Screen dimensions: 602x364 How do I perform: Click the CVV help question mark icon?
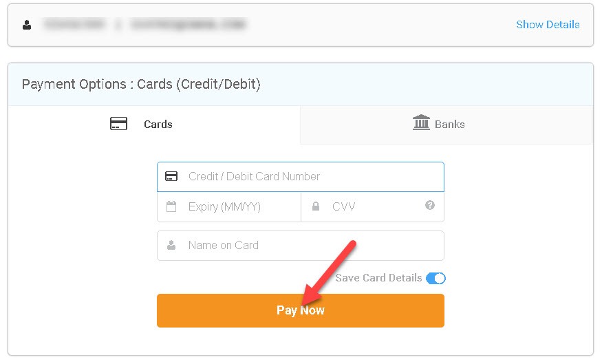(x=430, y=205)
